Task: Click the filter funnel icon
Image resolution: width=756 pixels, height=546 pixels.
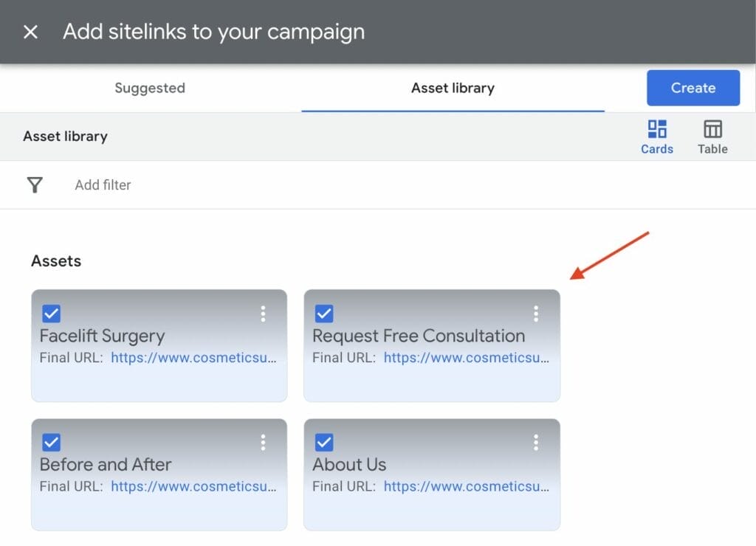Action: 35,185
